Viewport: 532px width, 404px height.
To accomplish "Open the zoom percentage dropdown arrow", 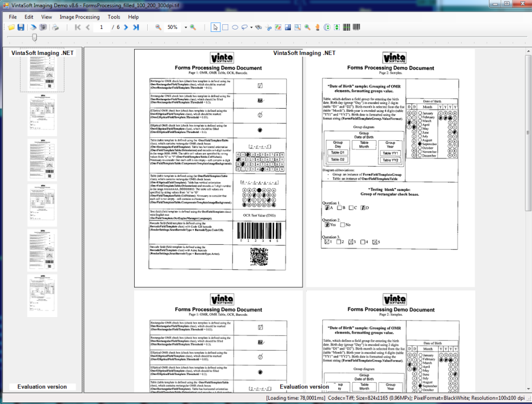I will click(x=186, y=27).
